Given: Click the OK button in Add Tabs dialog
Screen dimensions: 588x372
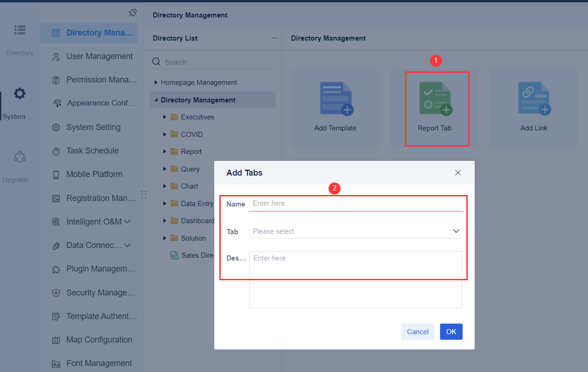Looking at the screenshot, I should click(x=451, y=331).
